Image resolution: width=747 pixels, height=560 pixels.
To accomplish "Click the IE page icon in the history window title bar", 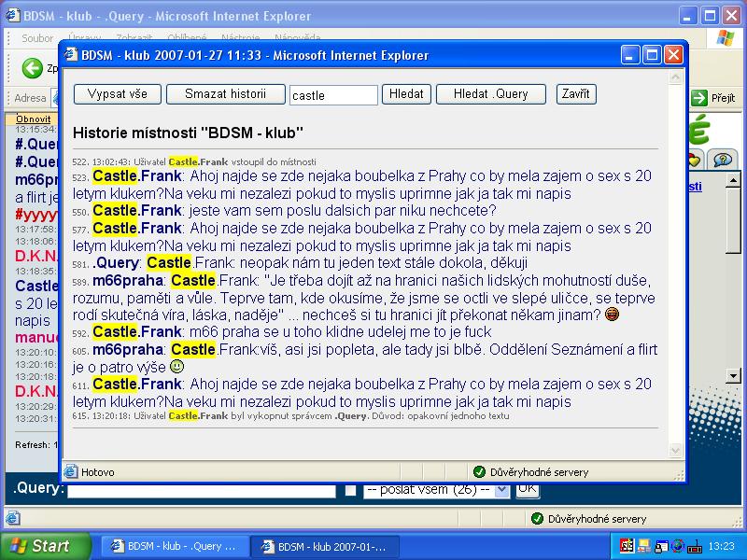I will (x=71, y=55).
